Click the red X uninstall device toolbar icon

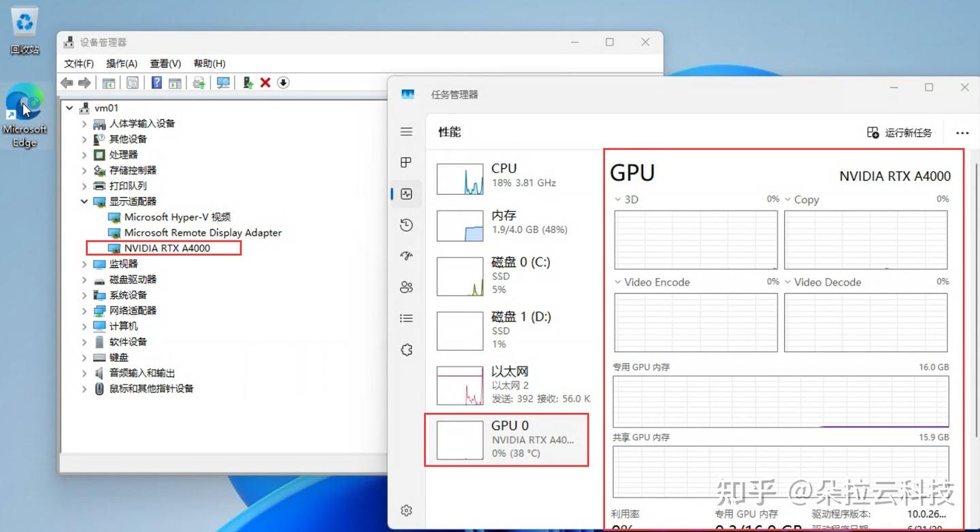[266, 82]
